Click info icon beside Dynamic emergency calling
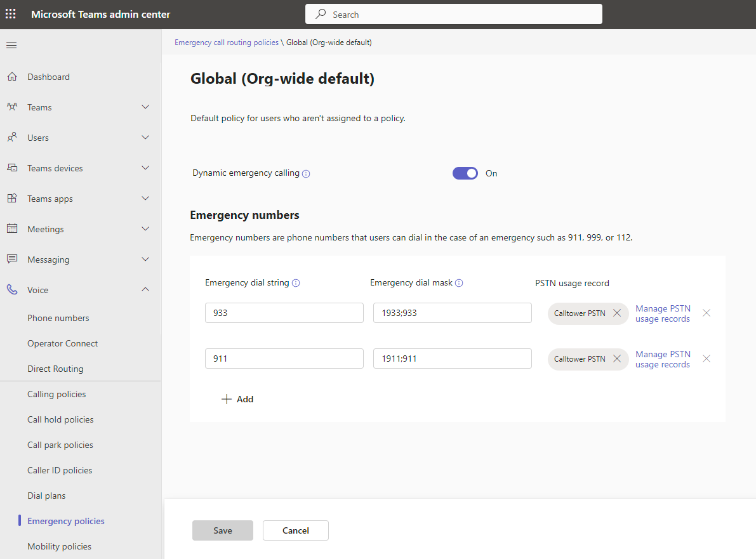756x559 pixels. pos(306,174)
